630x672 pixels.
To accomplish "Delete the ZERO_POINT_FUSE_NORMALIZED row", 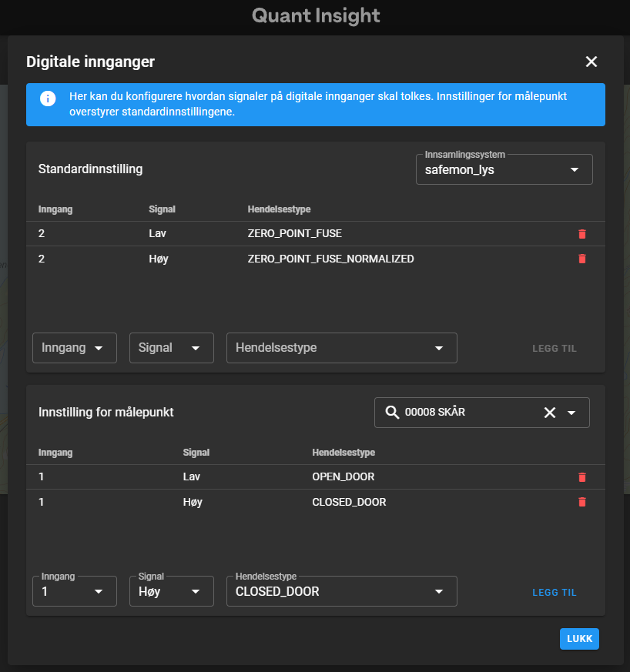I will pyautogui.click(x=581, y=259).
